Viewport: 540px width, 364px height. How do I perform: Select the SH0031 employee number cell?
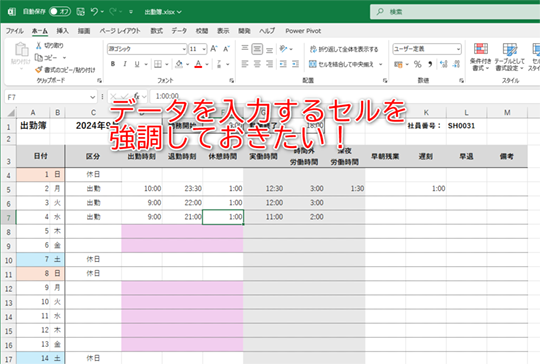click(x=466, y=126)
